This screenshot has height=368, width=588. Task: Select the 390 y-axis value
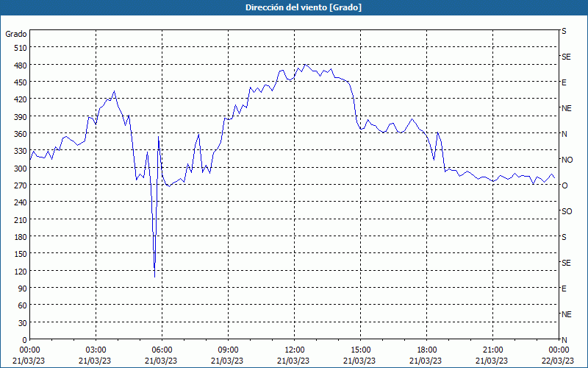coord(21,117)
